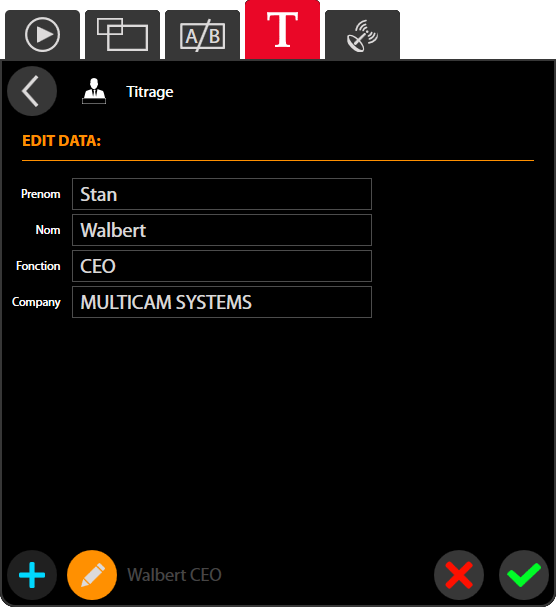Click the Prenom field label
Viewport: 556px width, 607px height.
click(x=41, y=194)
